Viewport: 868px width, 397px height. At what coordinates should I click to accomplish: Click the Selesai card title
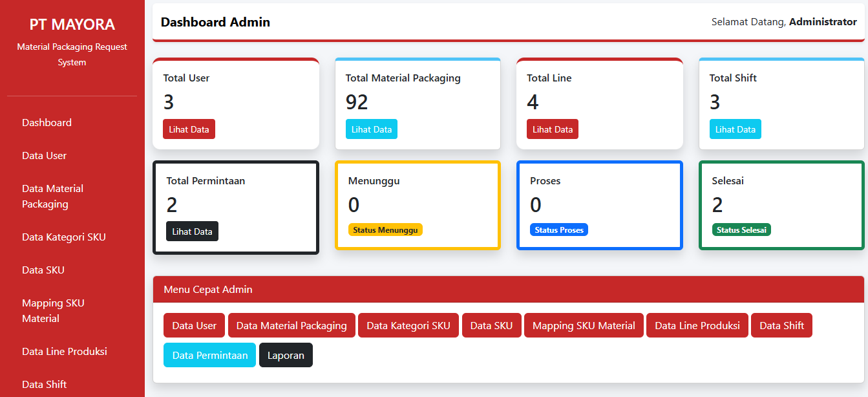click(728, 181)
